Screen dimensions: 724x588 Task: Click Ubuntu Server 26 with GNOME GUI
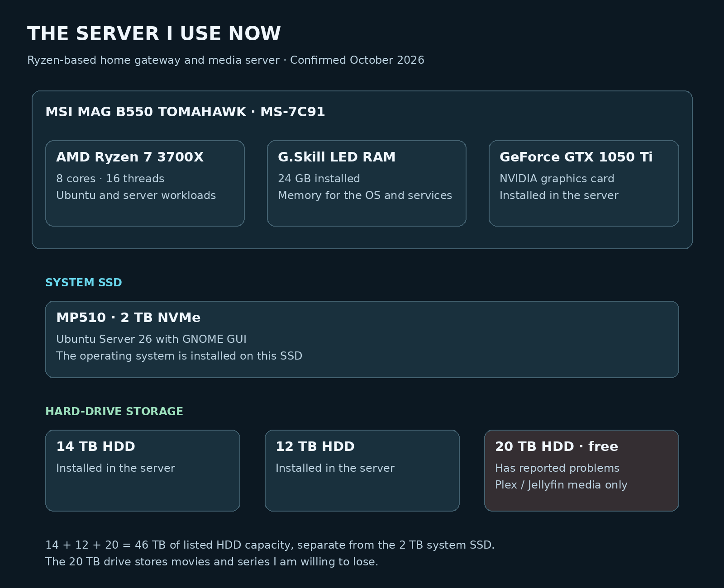tap(152, 339)
